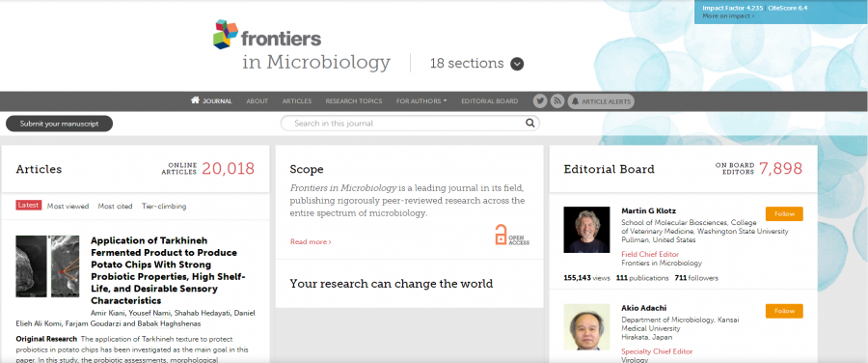Screen dimensions: 868x363
Task: Click the Twitter icon in navigation bar
Action: 540,101
